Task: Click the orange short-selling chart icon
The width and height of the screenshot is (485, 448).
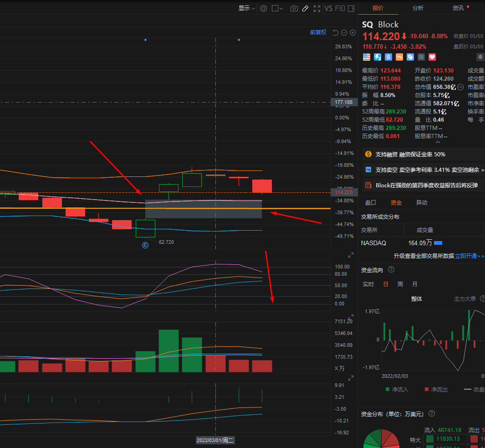Action: click(399, 57)
